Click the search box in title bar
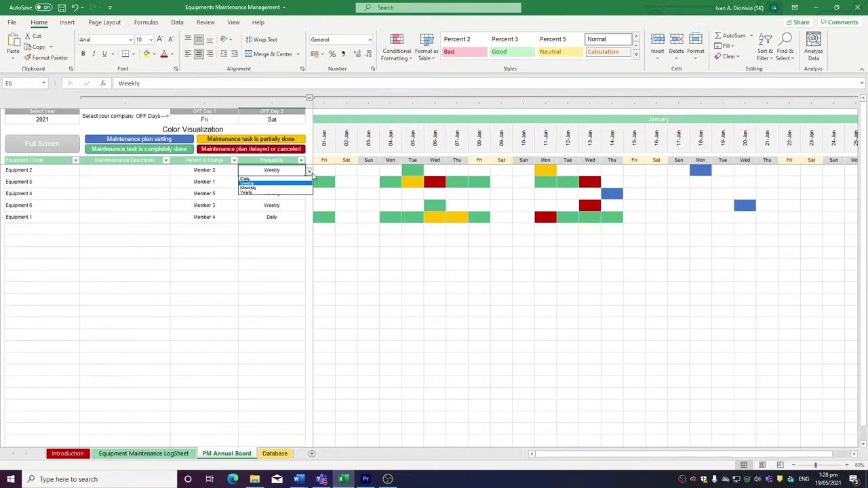Image resolution: width=868 pixels, height=488 pixels. 438,7
